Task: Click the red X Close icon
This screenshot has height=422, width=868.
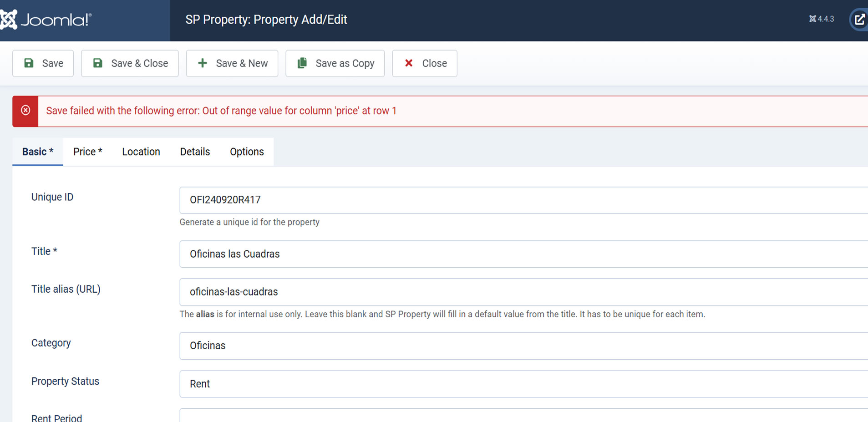Action: pyautogui.click(x=409, y=63)
